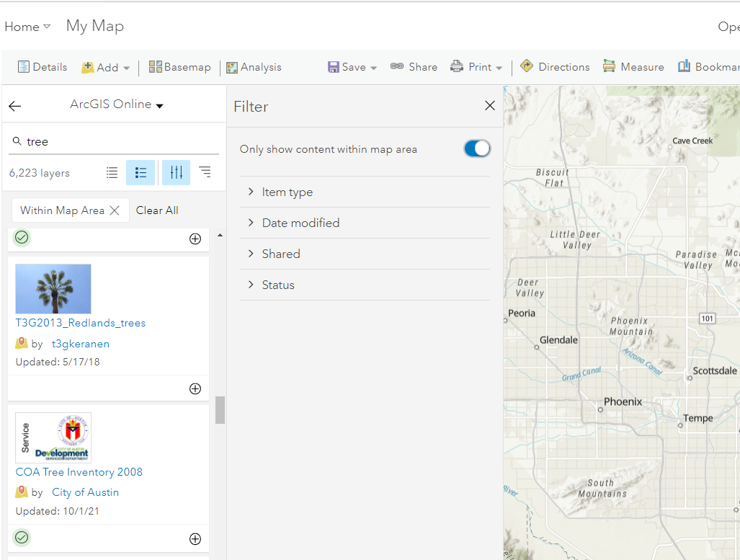The image size is (740, 560).
Task: Open the Save dropdown menu
Action: click(x=352, y=67)
